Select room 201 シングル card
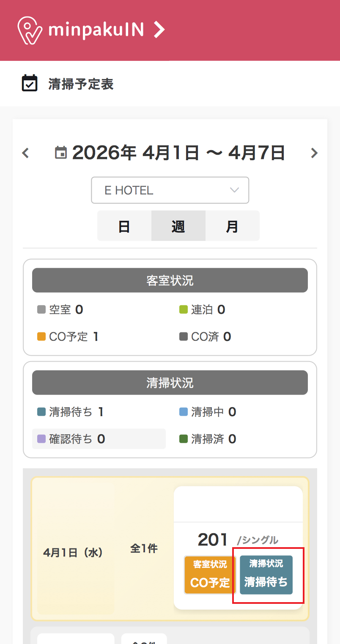This screenshot has width=340, height=644. click(238, 540)
